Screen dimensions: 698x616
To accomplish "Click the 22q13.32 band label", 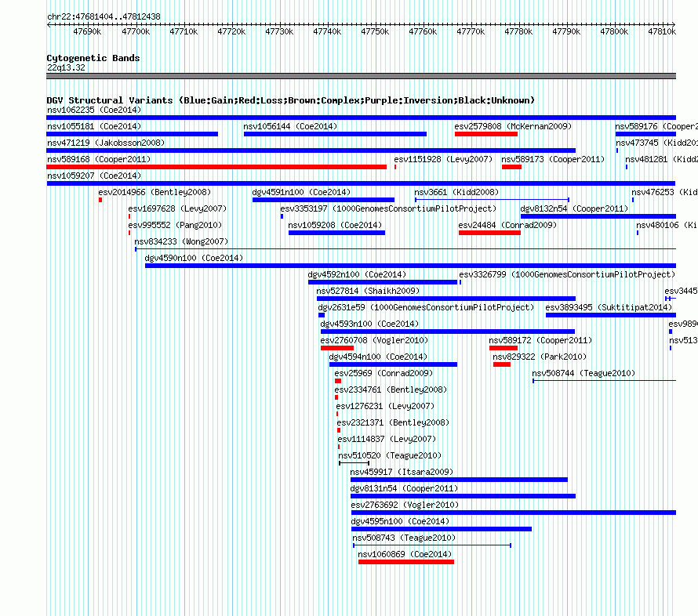I will coord(66,67).
